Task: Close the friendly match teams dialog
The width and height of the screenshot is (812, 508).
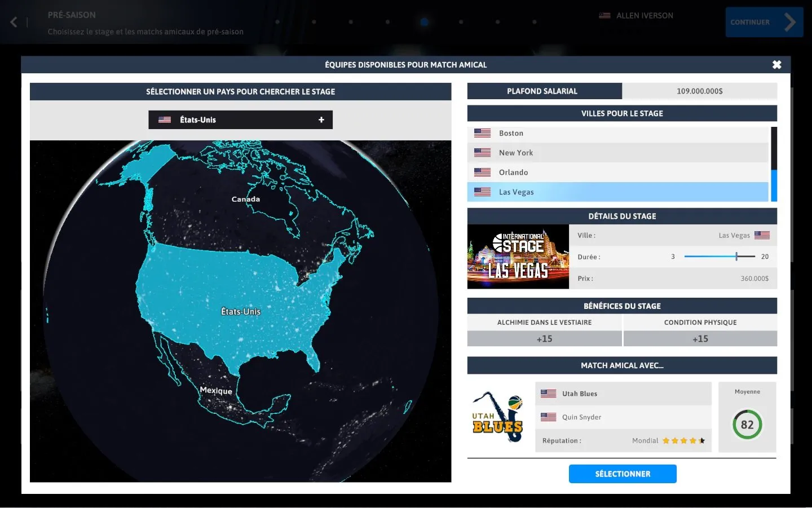Action: (x=776, y=65)
